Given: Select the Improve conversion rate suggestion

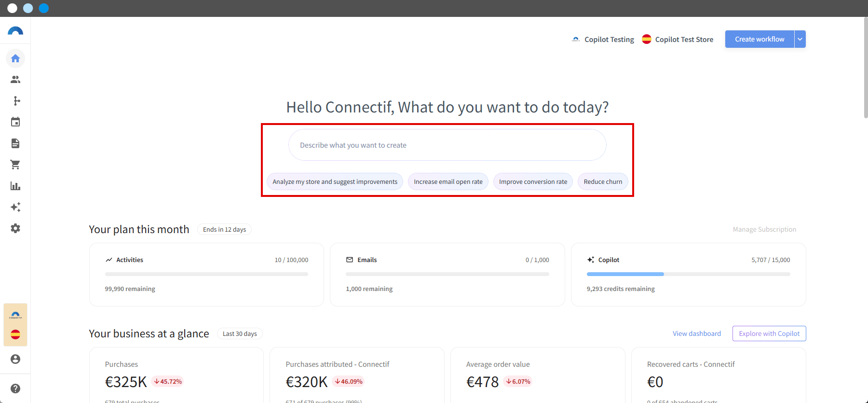Looking at the screenshot, I should [533, 181].
